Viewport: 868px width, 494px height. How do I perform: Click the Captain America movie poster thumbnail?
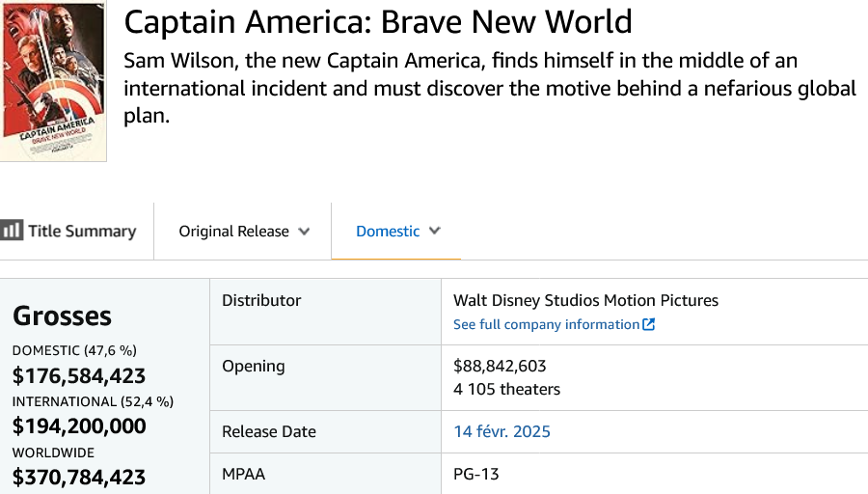click(x=53, y=81)
